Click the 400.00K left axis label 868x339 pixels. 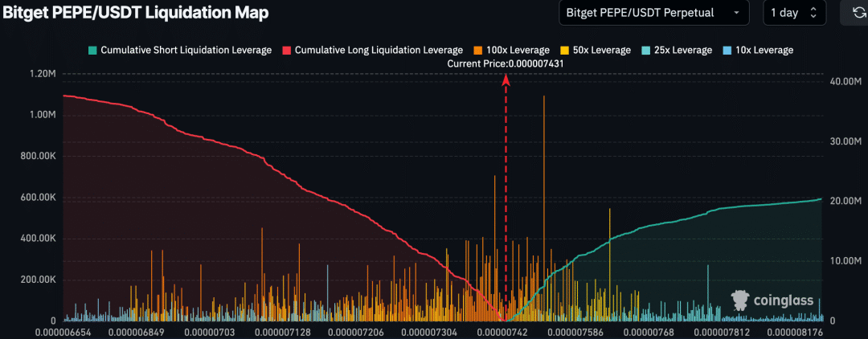38,239
